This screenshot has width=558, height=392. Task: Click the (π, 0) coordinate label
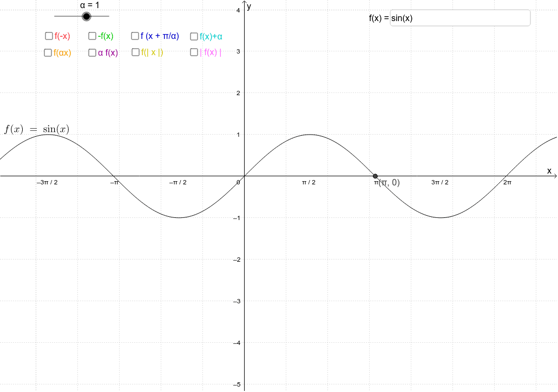[x=389, y=183]
